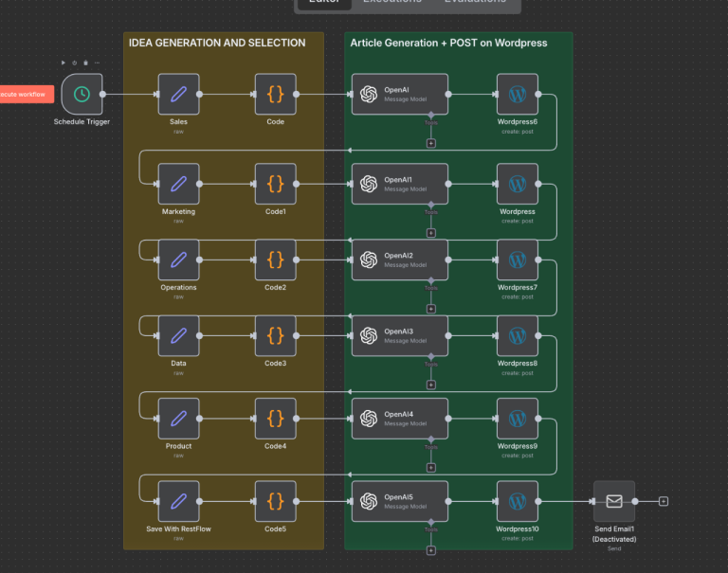Screen dimensions: 728x573
Task: Select the Sales edit node
Action: tap(178, 94)
